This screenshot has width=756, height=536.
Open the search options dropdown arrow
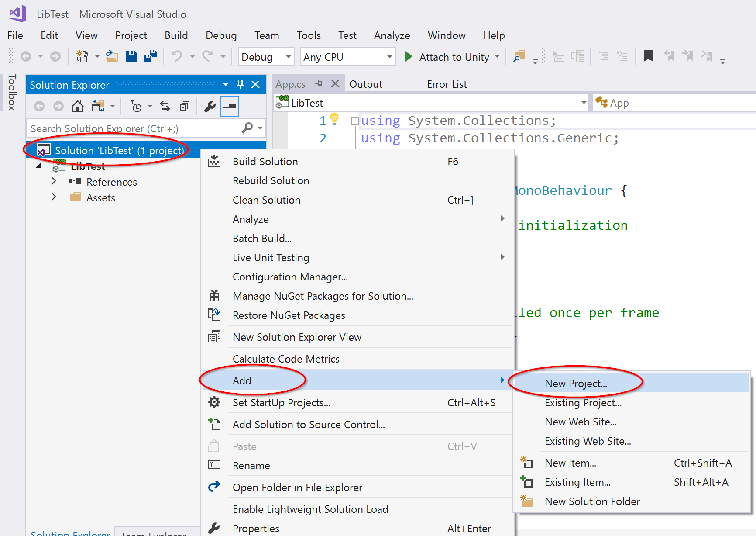coord(260,128)
